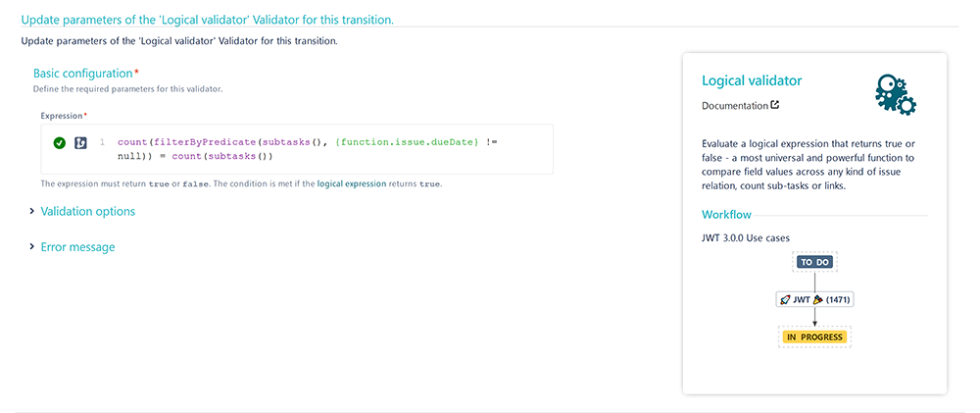Select the JWT (1471) transition box

[815, 300]
